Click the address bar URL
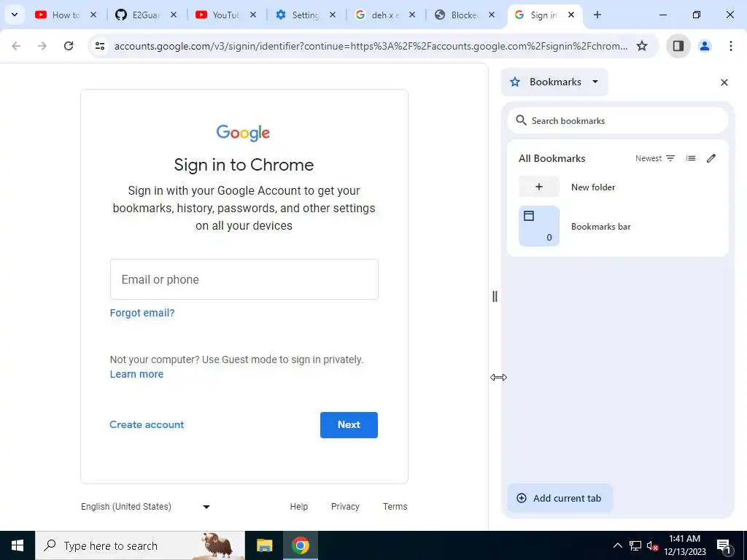This screenshot has height=560, width=747. coord(371,46)
